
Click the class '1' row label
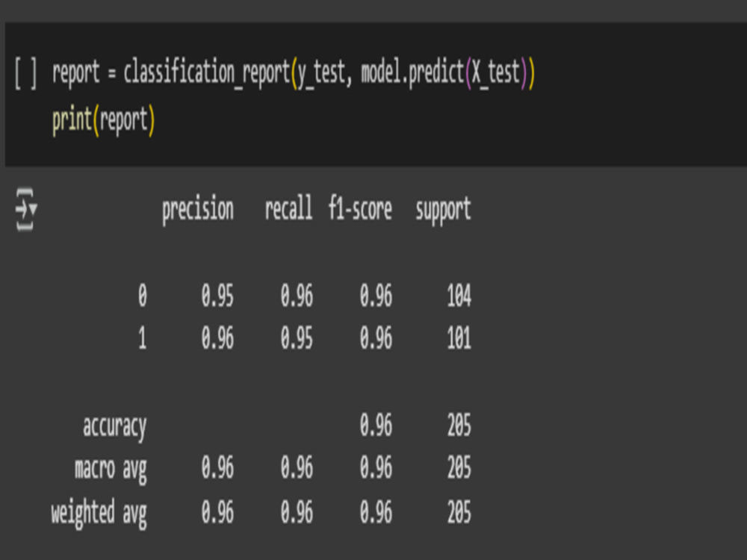tap(143, 339)
